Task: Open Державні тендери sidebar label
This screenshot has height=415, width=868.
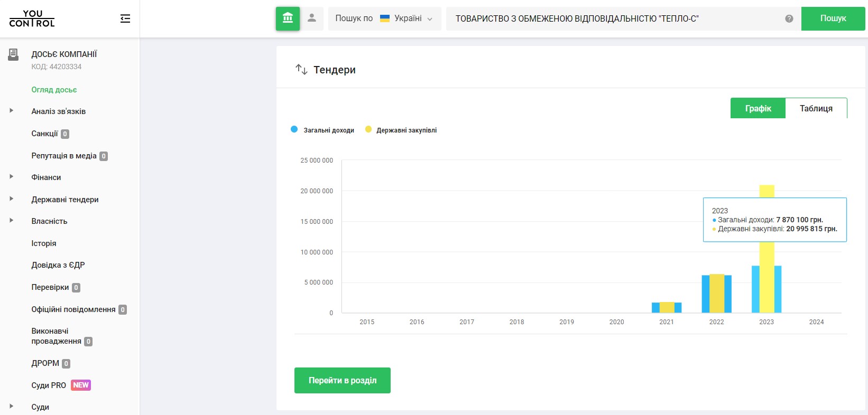Action: click(65, 200)
